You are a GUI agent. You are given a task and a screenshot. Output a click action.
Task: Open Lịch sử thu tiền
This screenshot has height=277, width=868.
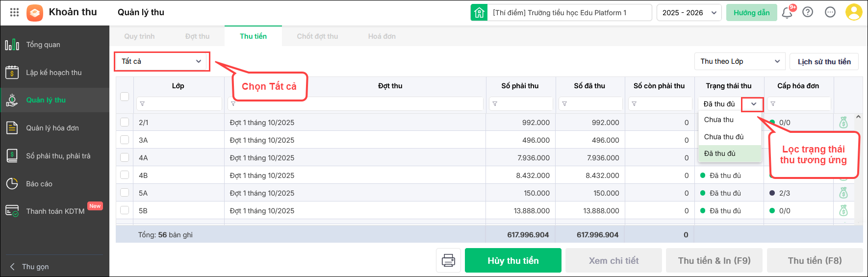824,61
